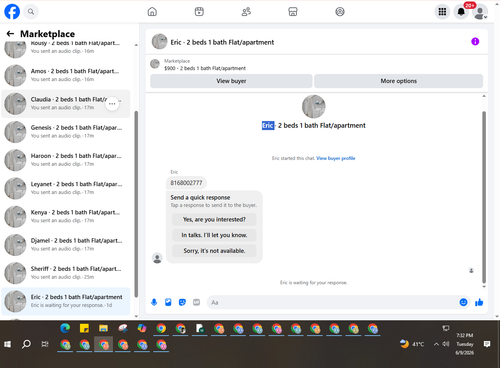This screenshot has height=368, width=500.
Task: Open the Djamel conversation
Action: [x=66, y=245]
